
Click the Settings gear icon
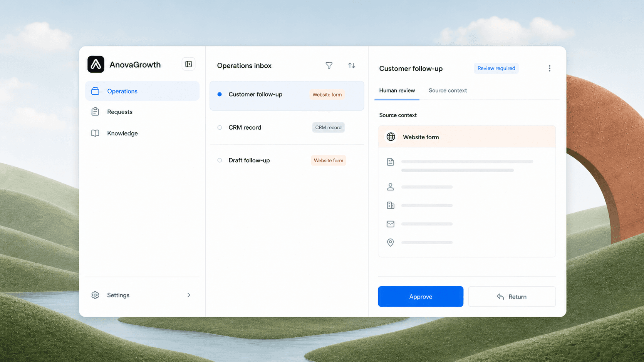pyautogui.click(x=95, y=295)
